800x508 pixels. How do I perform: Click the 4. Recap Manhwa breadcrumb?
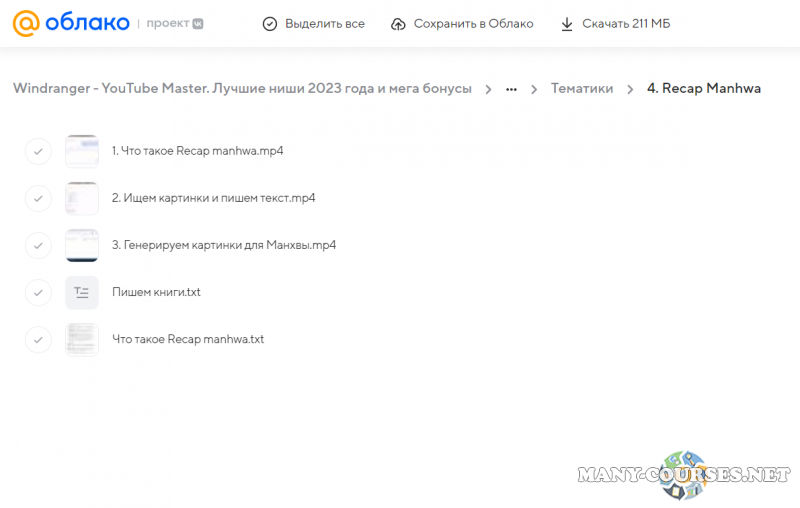click(703, 89)
